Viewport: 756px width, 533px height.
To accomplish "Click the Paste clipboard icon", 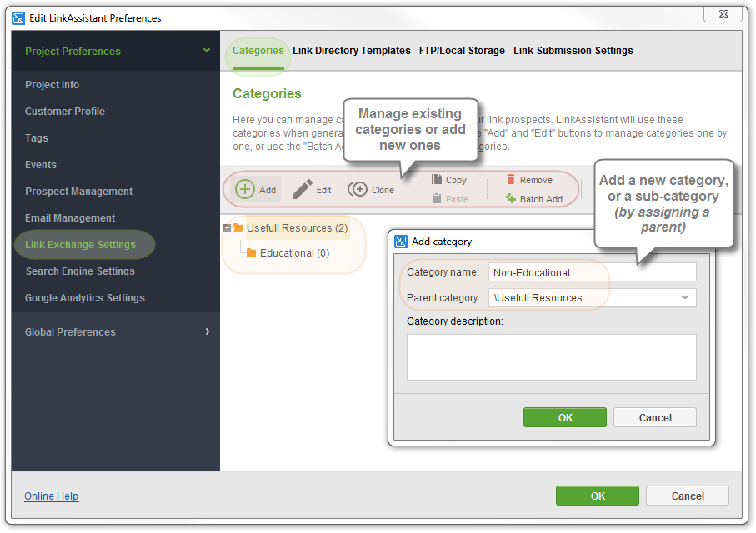I will click(x=437, y=198).
